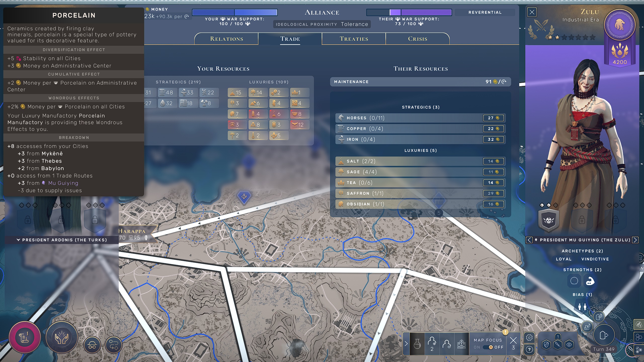Click the Vindictive archetype label
This screenshot has height=362, width=644.
595,259
